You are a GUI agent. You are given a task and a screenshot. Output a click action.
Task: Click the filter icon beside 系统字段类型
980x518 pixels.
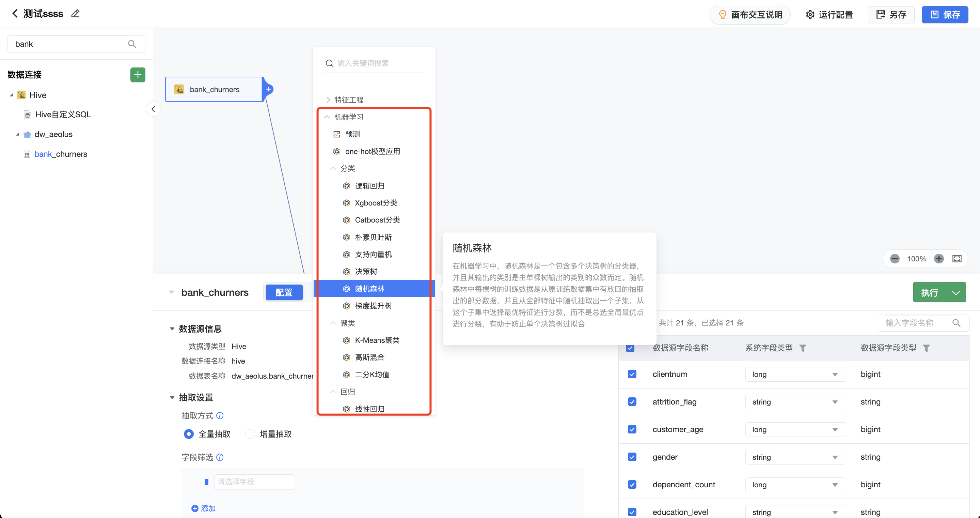(803, 348)
